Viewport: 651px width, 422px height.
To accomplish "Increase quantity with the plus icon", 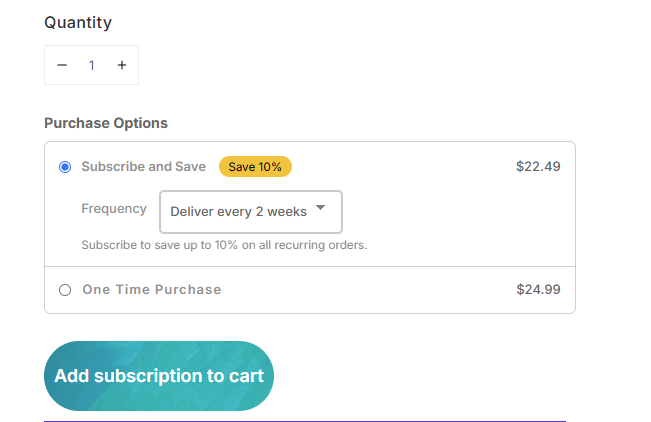I will (122, 65).
